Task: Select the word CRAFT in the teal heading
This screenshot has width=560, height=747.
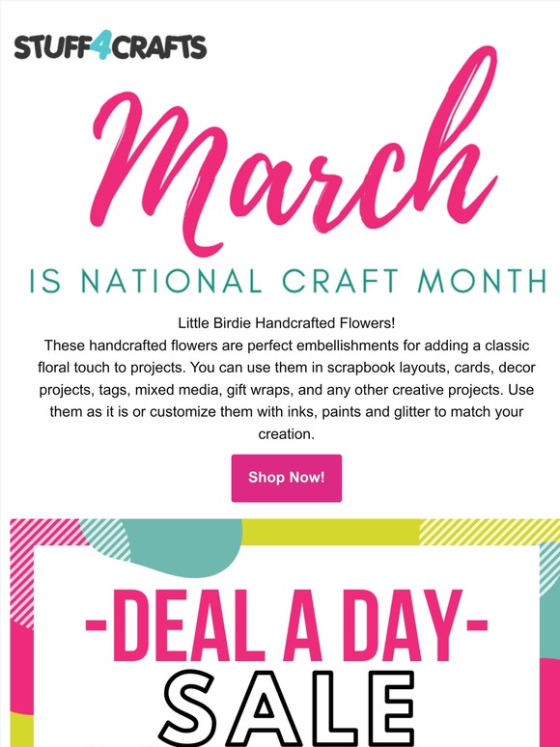Action: 340,281
